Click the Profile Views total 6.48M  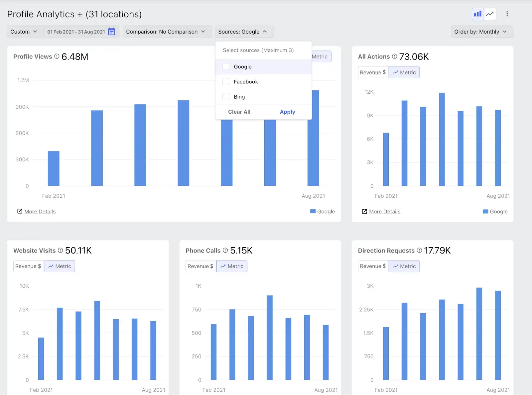(75, 56)
